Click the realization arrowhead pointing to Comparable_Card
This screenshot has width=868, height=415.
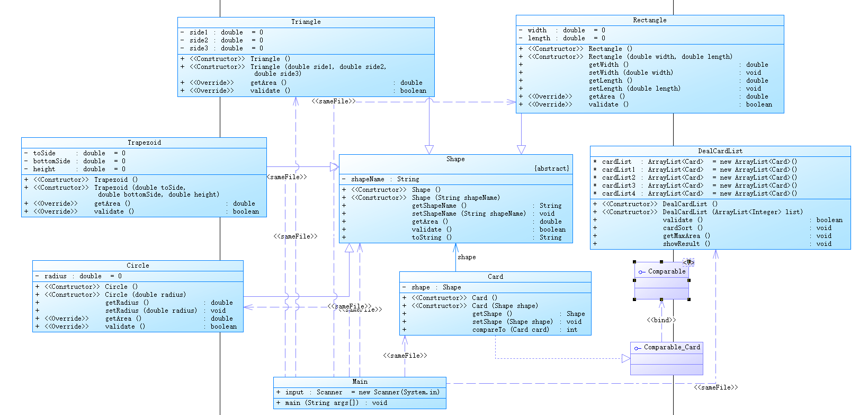[626, 359]
